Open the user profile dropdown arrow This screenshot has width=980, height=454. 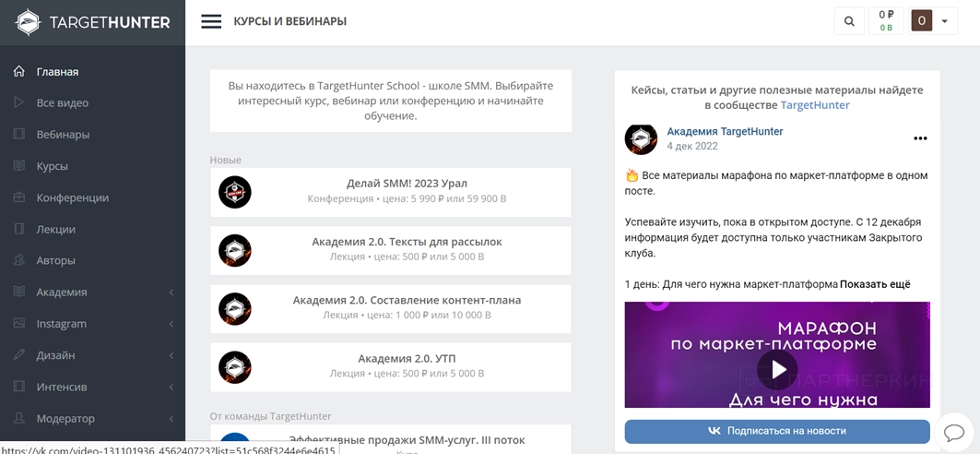(944, 21)
